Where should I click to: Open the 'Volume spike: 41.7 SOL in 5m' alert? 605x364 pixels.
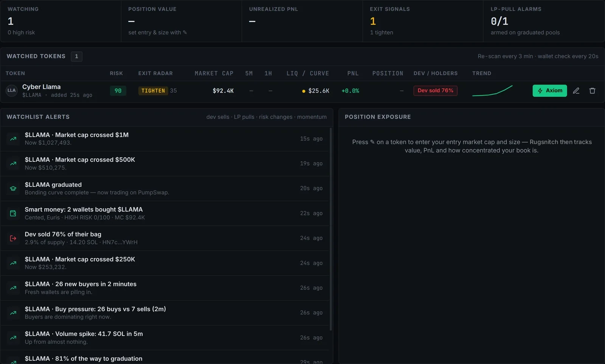165,338
